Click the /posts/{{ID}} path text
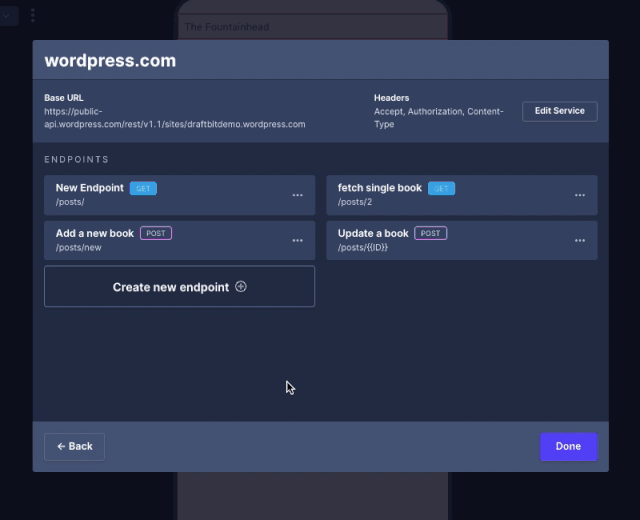This screenshot has width=640, height=520. (363, 248)
